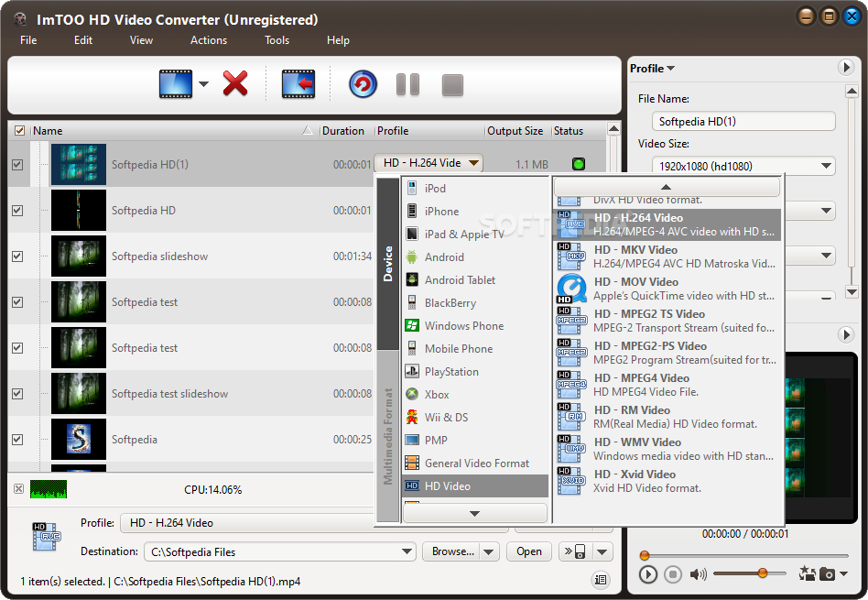Select iPod device category

click(475, 189)
